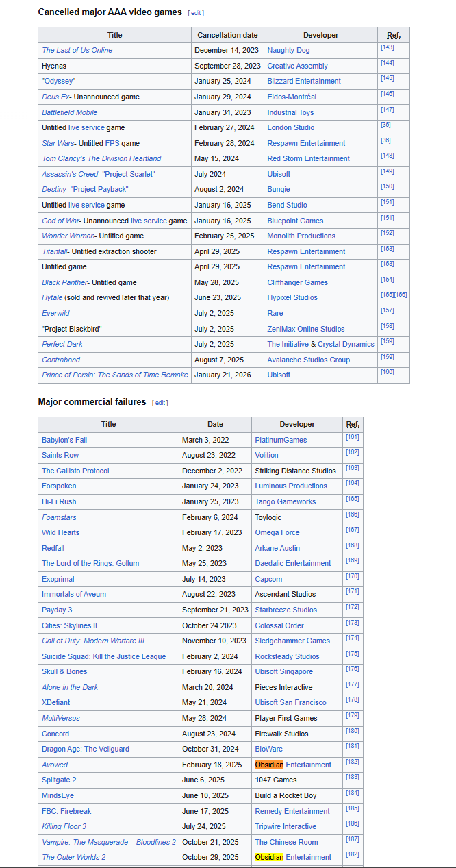Click Remedy Entertainment link
456x868 pixels.
pyautogui.click(x=292, y=811)
